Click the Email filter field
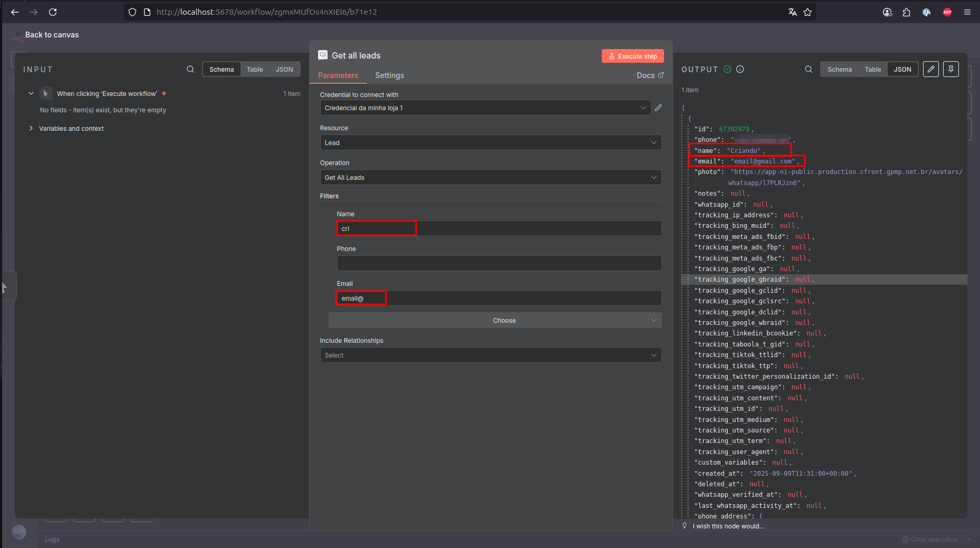980x548 pixels. pyautogui.click(x=499, y=298)
